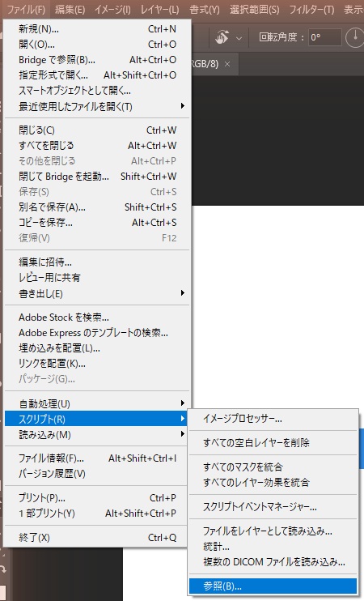
Task: Select すべてのレイヤー効果を統合 script
Action: click(273, 482)
